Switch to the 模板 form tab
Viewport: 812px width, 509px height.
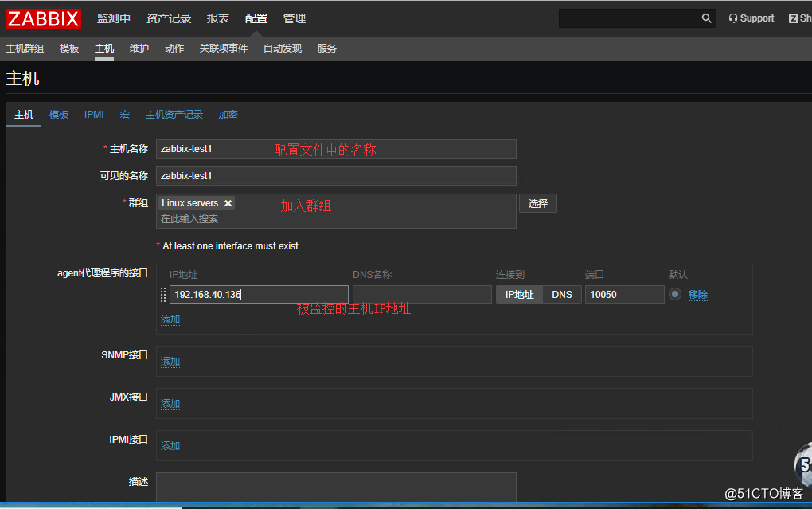coord(59,115)
